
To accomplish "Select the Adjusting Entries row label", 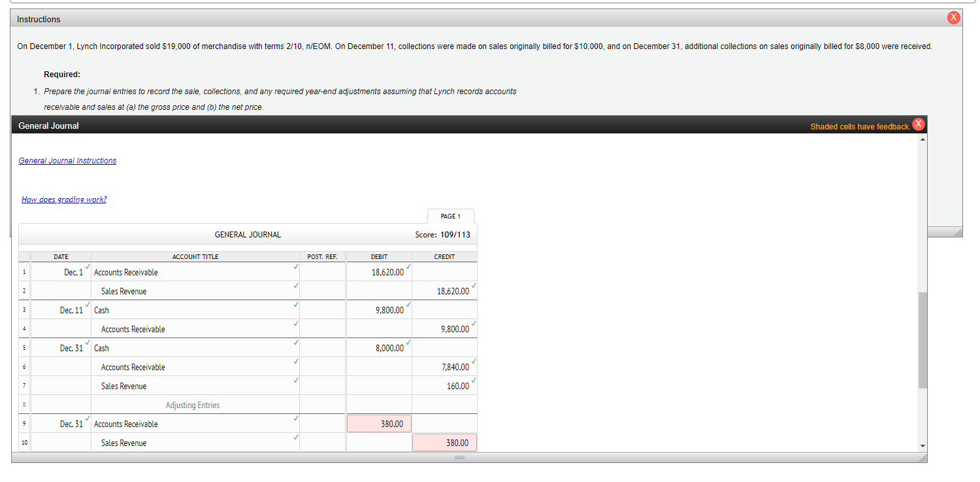I will (x=192, y=404).
